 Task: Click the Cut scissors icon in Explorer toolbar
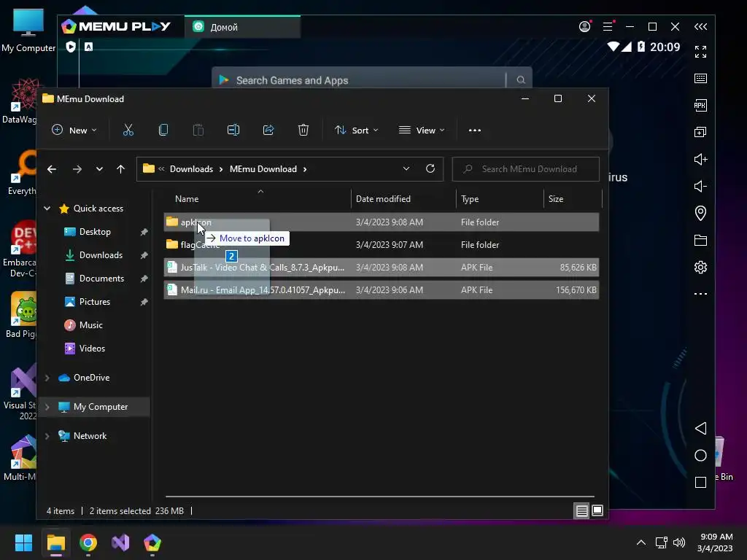pyautogui.click(x=128, y=130)
